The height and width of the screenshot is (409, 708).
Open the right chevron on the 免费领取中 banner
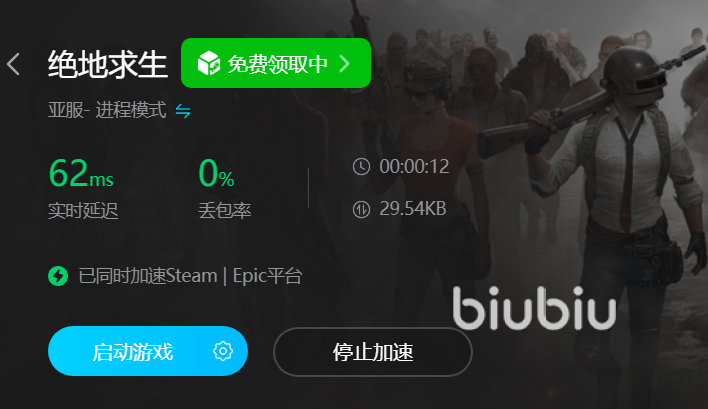(345, 64)
